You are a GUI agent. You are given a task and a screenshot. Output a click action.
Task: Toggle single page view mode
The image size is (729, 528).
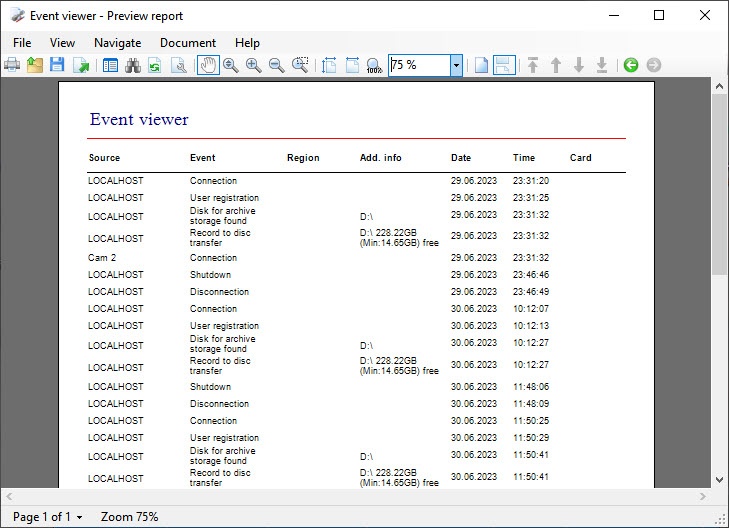coord(481,65)
